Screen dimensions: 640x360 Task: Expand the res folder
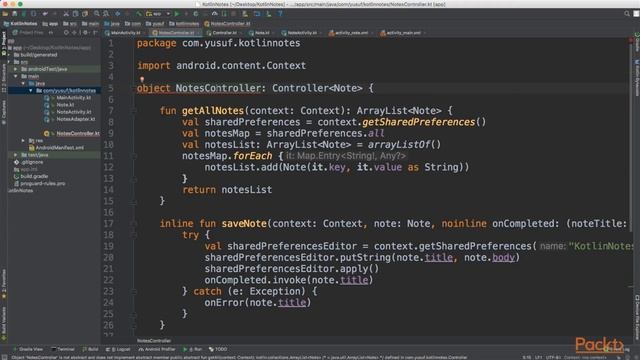(x=23, y=140)
